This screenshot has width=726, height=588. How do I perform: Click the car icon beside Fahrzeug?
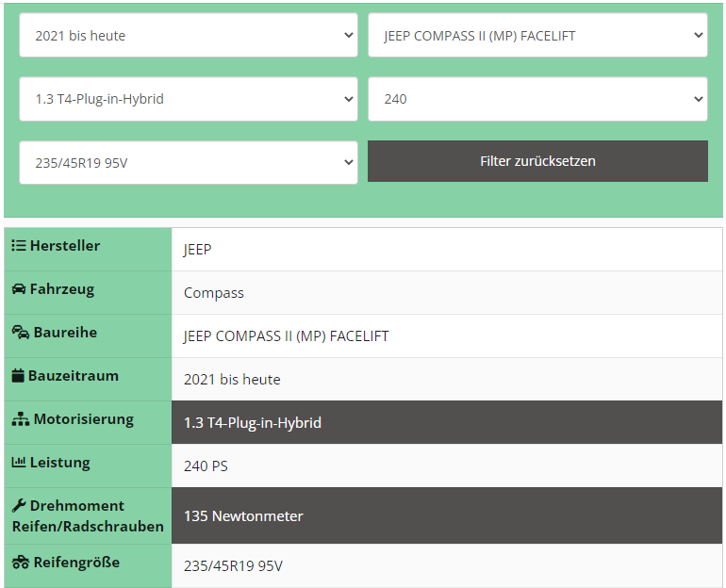point(19,289)
